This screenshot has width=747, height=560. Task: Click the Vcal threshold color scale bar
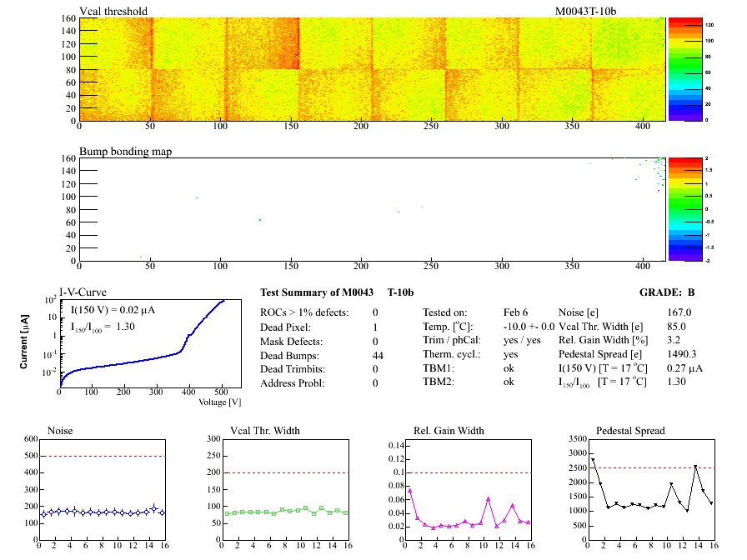coord(684,68)
